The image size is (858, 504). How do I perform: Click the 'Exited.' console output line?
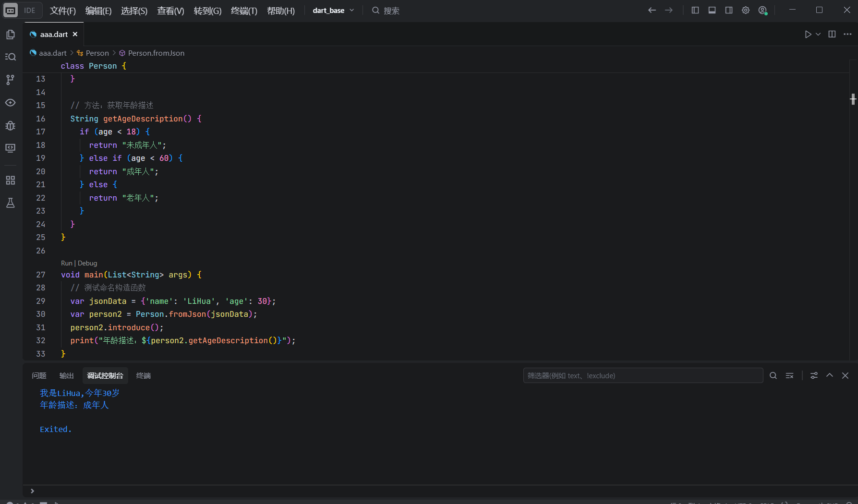(x=56, y=429)
